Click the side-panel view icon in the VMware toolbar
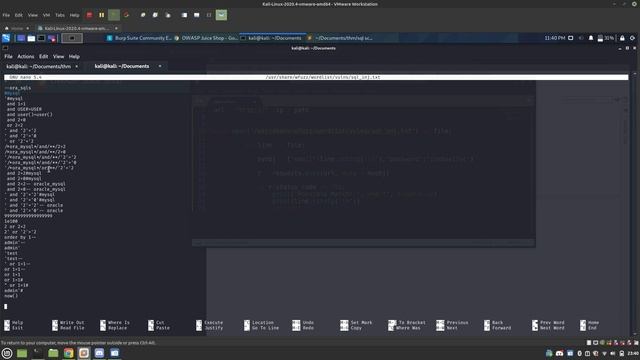Viewport: 640px width, 360px height. click(184, 15)
